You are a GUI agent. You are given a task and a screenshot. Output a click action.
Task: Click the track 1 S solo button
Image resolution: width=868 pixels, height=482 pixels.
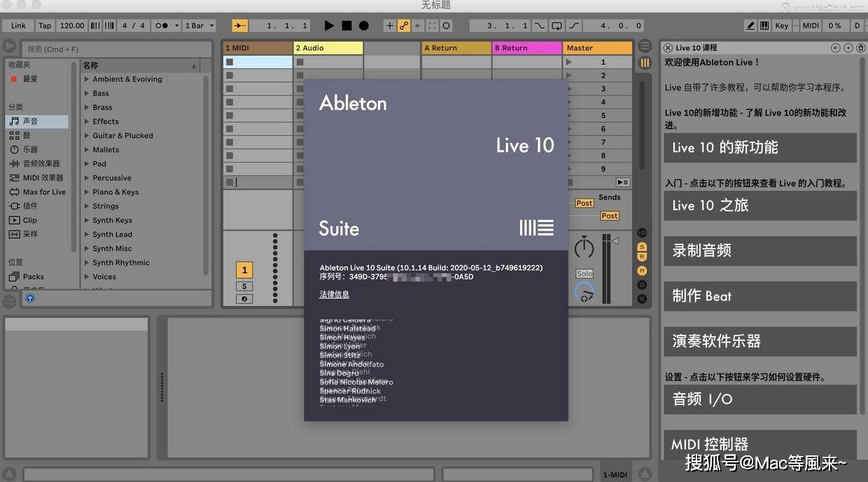(x=244, y=286)
